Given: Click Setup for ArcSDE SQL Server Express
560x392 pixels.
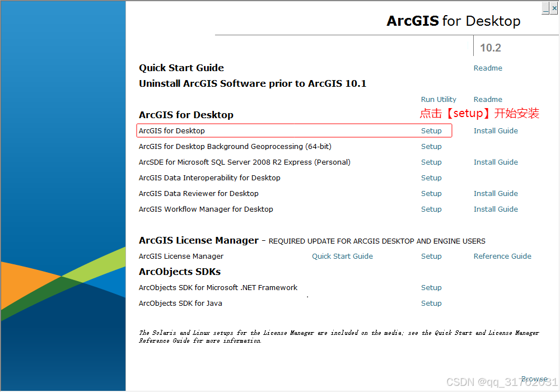Looking at the screenshot, I should point(431,162).
